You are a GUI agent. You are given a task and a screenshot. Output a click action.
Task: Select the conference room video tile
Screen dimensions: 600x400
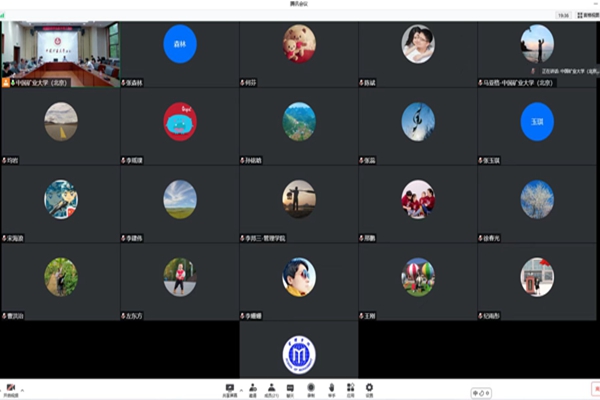tap(60, 54)
